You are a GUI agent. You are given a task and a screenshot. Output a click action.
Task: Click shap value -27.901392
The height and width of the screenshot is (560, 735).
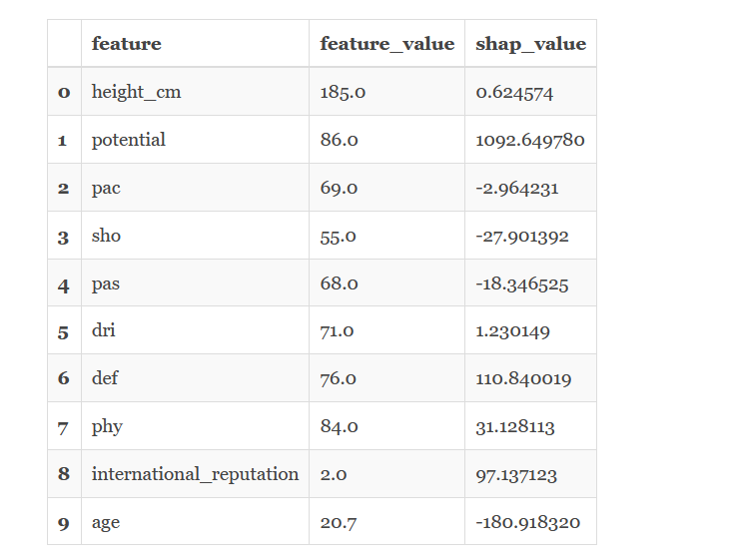tap(522, 236)
